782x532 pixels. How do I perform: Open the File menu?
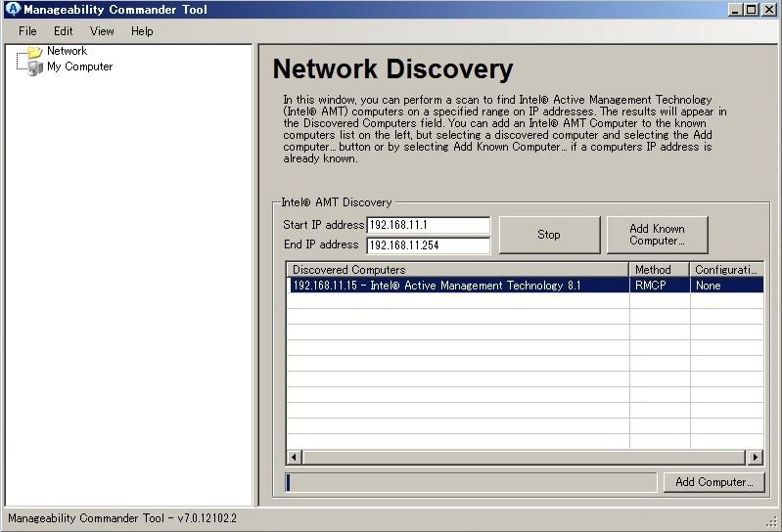point(27,31)
